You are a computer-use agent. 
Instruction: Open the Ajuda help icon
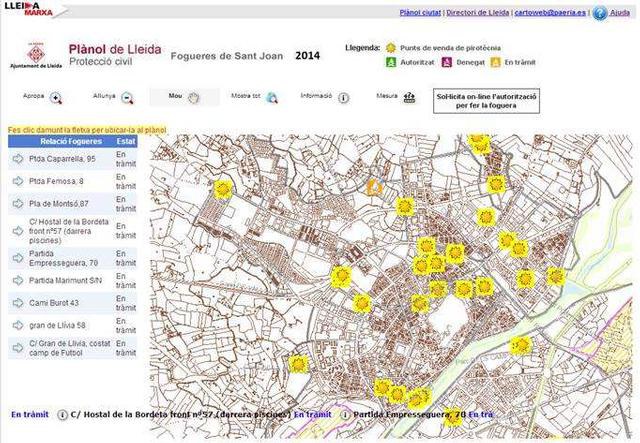click(x=599, y=13)
